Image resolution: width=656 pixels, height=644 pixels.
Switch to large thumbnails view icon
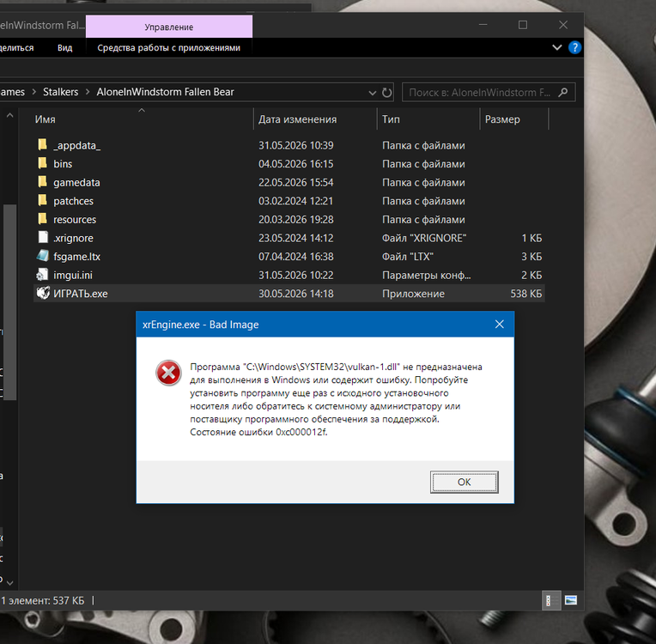[571, 600]
